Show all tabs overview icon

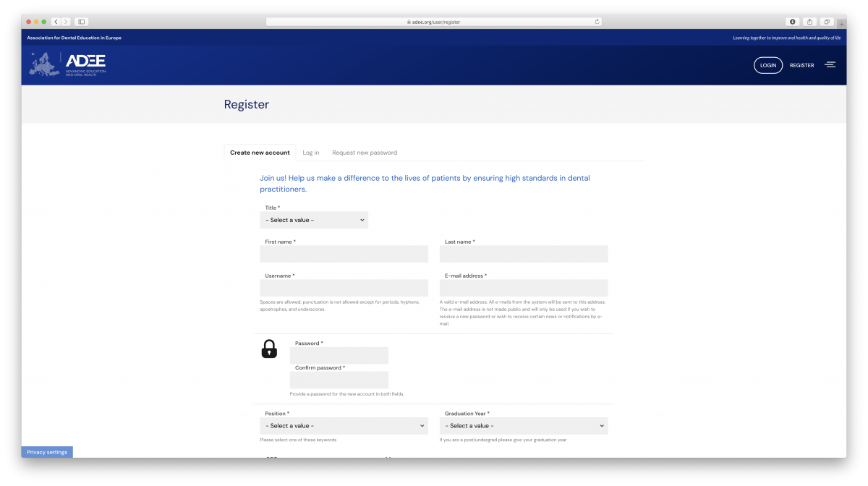click(x=827, y=22)
